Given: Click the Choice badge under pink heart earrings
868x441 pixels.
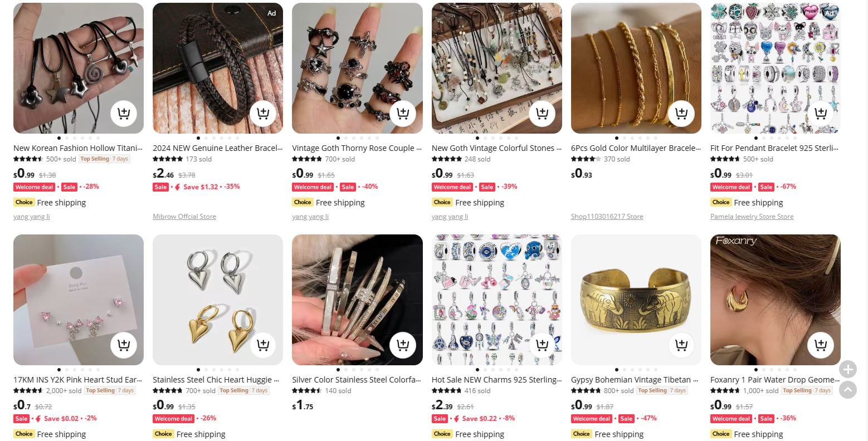Looking at the screenshot, I should click(x=24, y=434).
